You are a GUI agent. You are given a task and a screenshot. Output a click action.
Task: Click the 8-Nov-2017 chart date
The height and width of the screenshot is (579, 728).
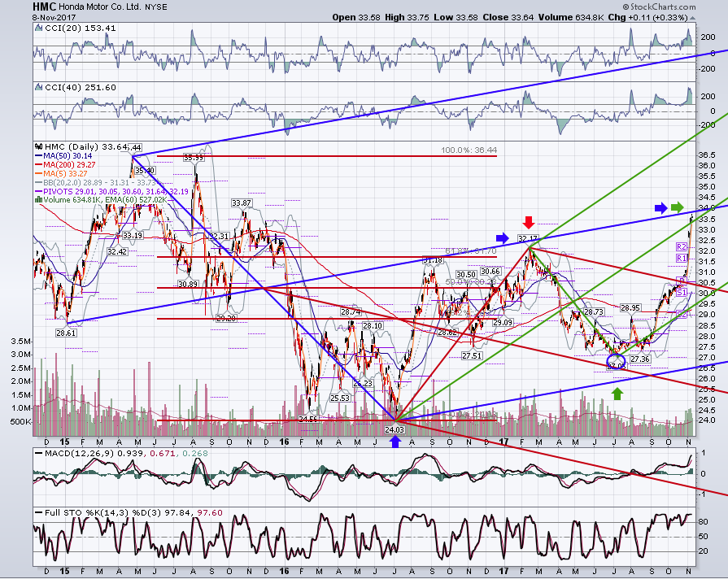tap(52, 17)
